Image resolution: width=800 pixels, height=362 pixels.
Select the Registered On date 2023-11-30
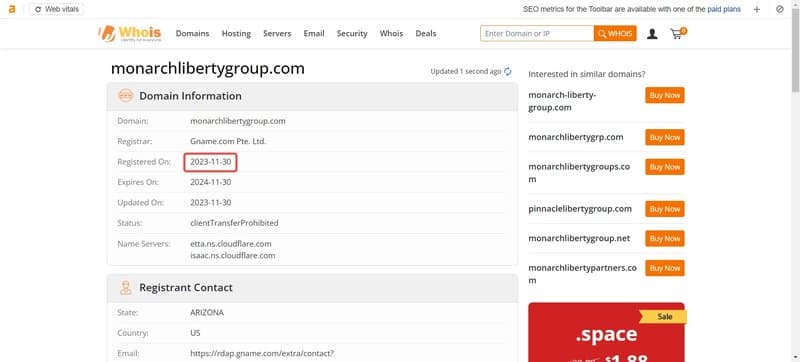pyautogui.click(x=211, y=162)
